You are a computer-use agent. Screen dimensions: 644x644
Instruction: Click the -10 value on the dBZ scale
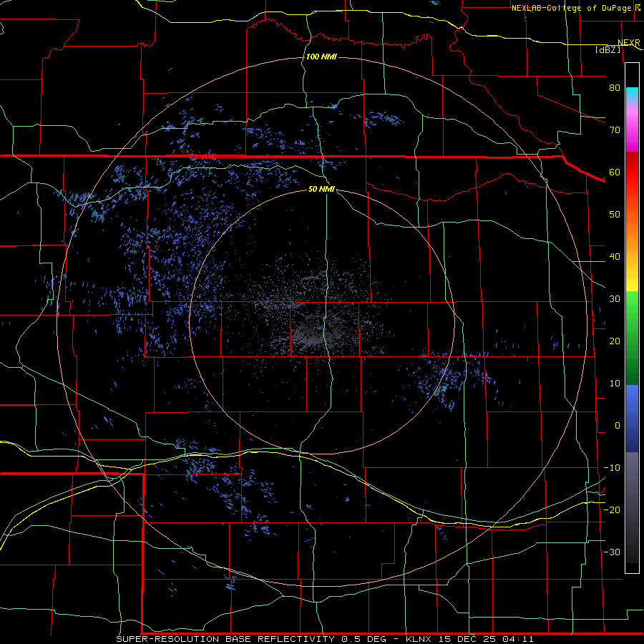click(612, 468)
